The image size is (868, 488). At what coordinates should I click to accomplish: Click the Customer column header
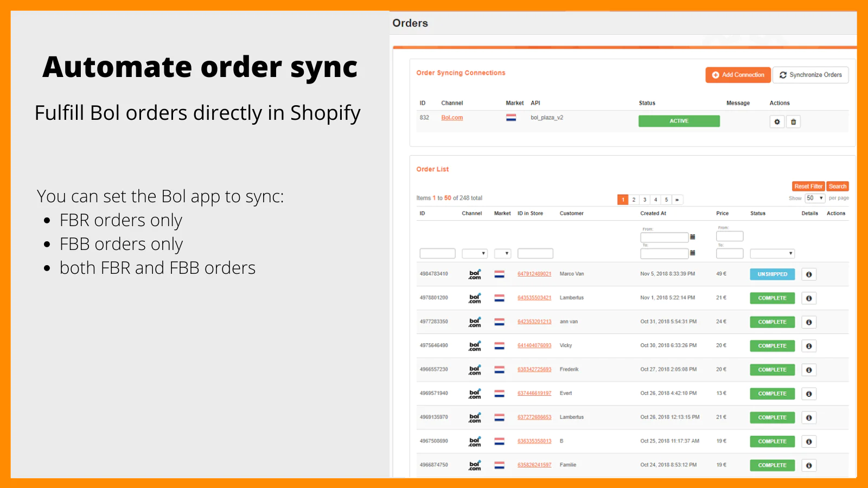572,214
